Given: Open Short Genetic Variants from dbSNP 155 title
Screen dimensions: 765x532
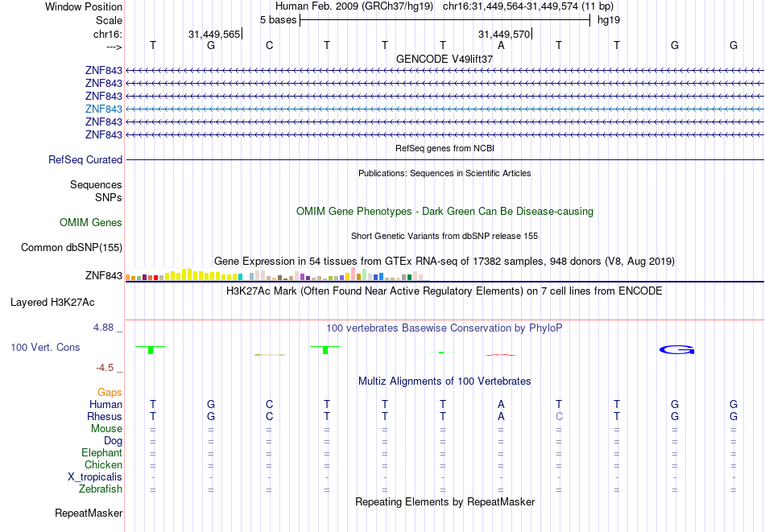Looking at the screenshot, I should pos(445,236).
